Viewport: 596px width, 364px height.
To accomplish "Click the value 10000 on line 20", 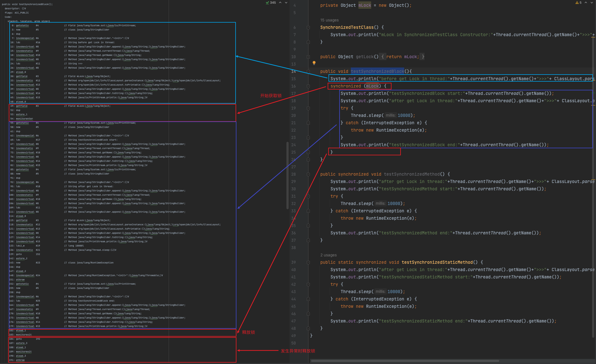I will coord(404,115).
